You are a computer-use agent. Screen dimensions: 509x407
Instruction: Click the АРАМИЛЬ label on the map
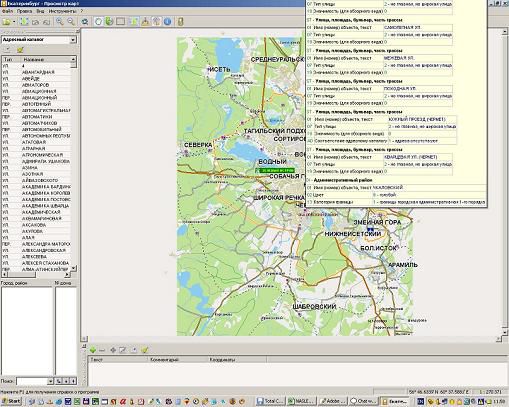403,265
